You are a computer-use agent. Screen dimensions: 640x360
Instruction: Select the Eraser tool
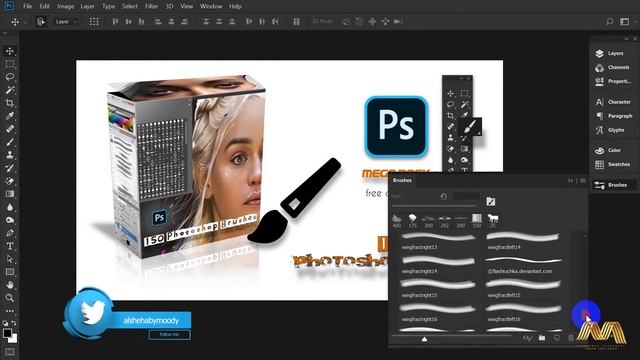pos(10,181)
